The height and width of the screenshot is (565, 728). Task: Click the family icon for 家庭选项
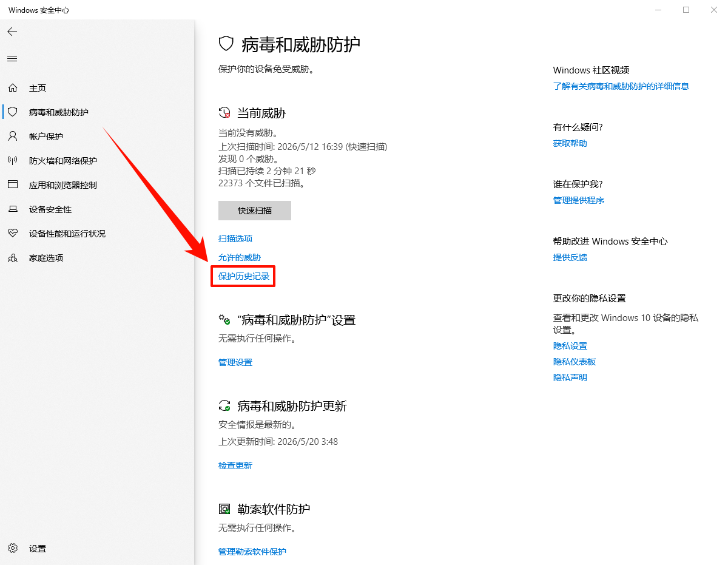pyautogui.click(x=13, y=258)
